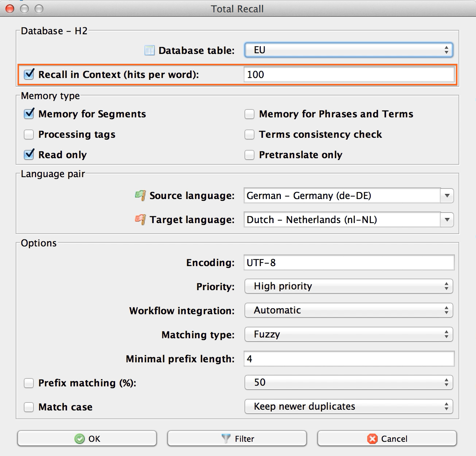Enable the Match case checkbox
476x456 pixels.
tap(29, 407)
